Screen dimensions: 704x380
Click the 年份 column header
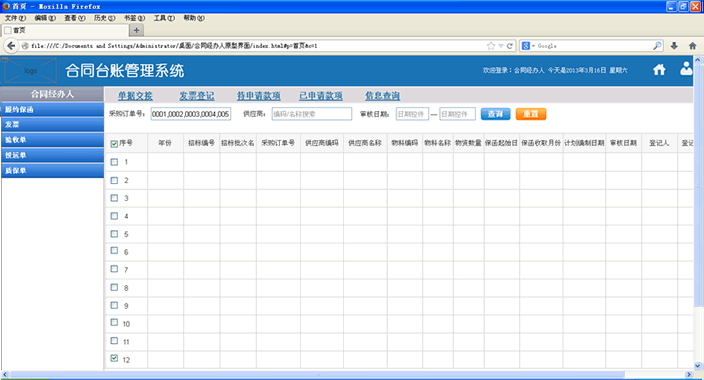pos(165,143)
